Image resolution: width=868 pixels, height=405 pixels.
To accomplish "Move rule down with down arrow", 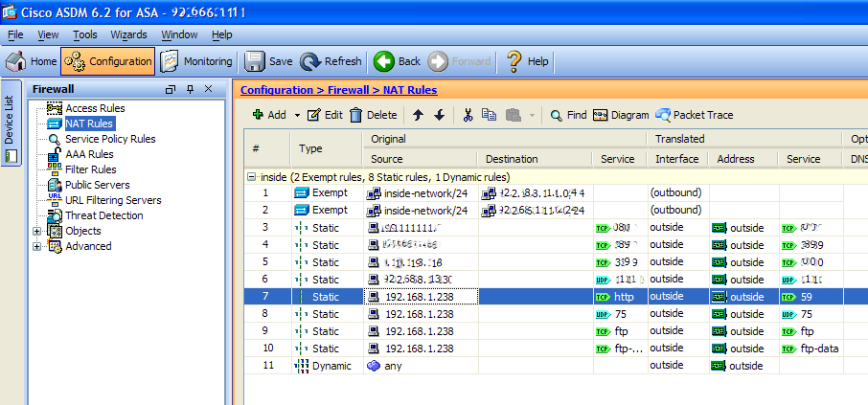I will (x=440, y=115).
